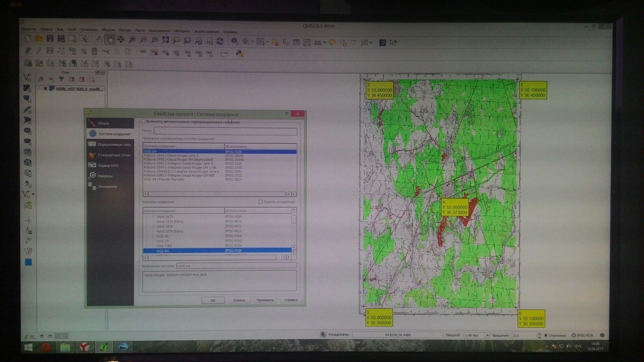Open the Opera browser taskbar icon

(x=46, y=347)
